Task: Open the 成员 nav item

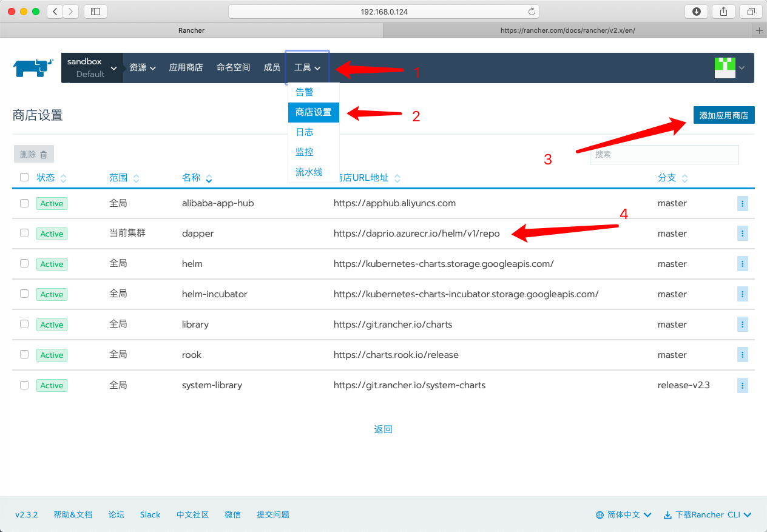Action: point(272,68)
